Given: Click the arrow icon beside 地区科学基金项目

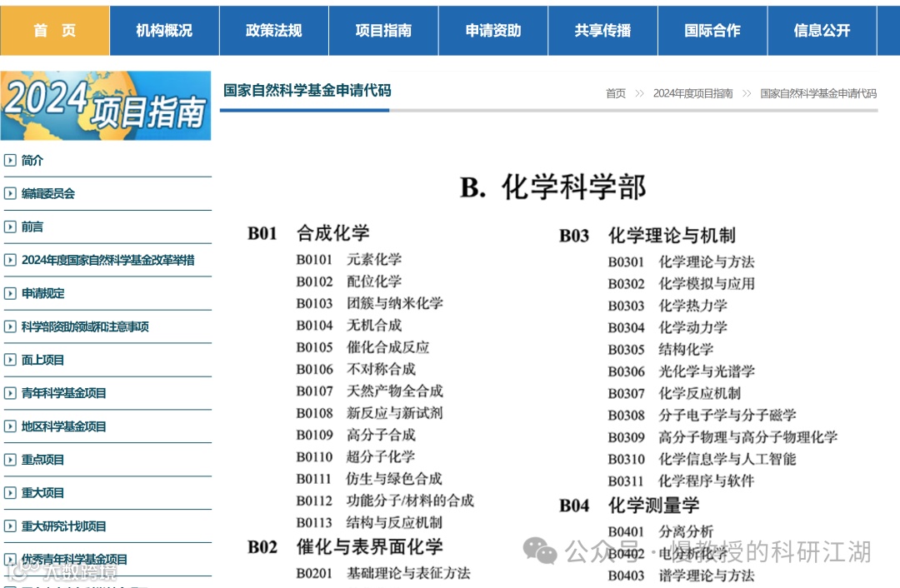Looking at the screenshot, I should tap(10, 426).
